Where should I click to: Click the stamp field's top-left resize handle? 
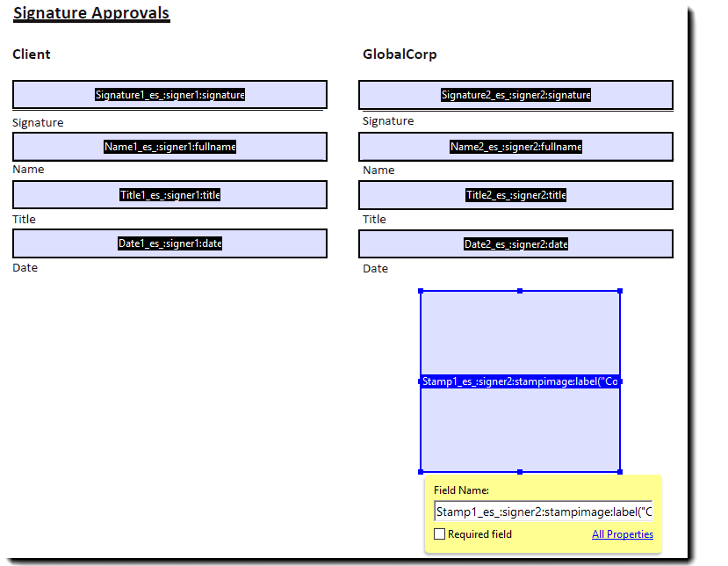click(x=421, y=291)
